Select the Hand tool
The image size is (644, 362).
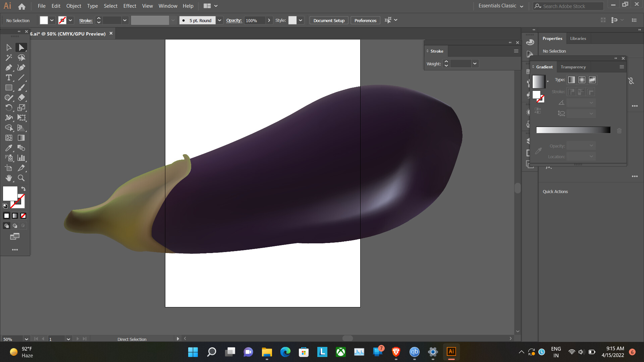tap(8, 178)
